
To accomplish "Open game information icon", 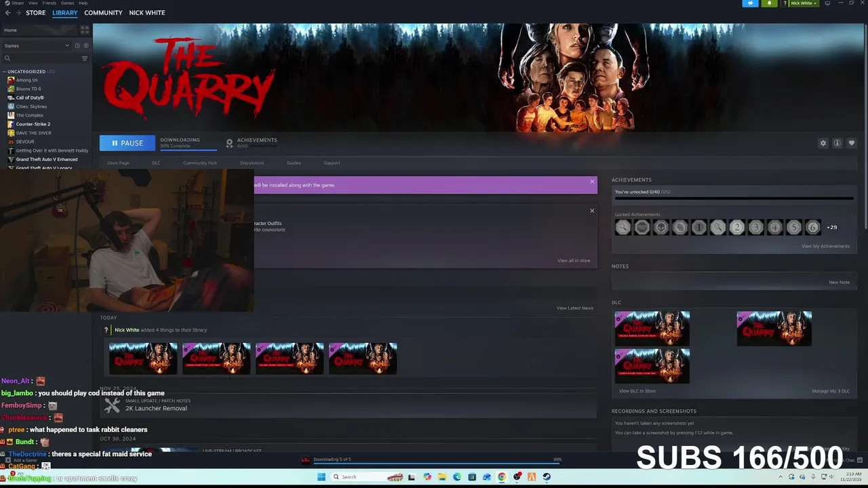I will point(837,143).
